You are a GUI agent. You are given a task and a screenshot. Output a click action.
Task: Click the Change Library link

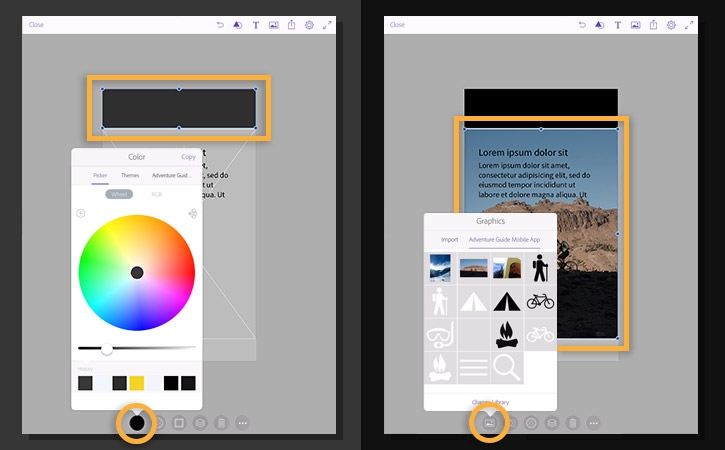coord(490,402)
